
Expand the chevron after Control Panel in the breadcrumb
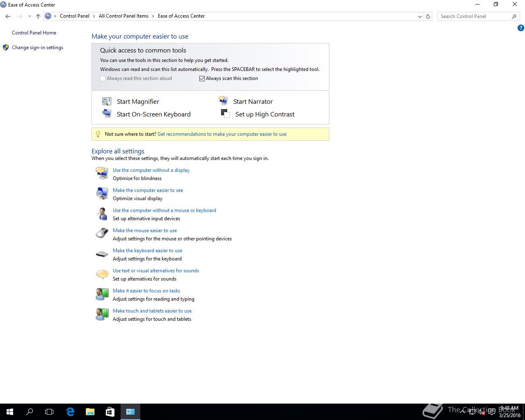point(94,16)
